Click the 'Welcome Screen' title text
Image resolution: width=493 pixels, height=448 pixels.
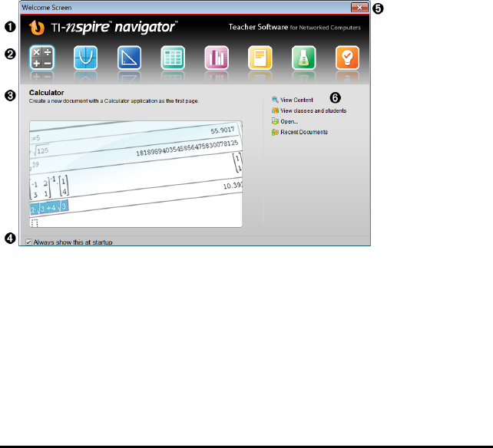(x=47, y=8)
